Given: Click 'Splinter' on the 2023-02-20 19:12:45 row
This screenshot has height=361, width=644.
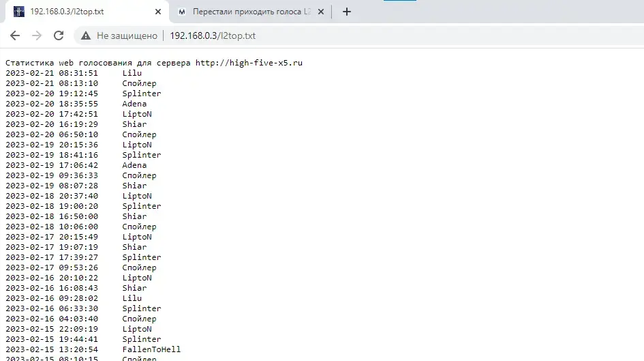Looking at the screenshot, I should 142,93.
